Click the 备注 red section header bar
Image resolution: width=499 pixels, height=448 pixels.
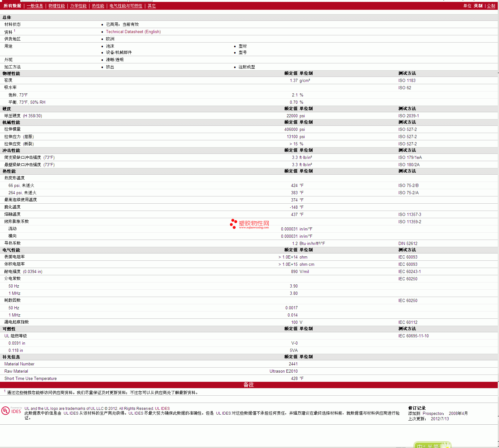pos(249,385)
